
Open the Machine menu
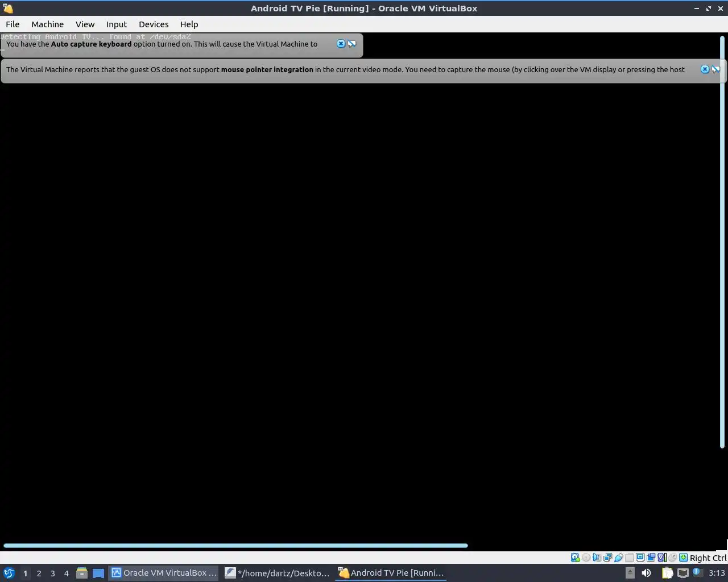(47, 24)
